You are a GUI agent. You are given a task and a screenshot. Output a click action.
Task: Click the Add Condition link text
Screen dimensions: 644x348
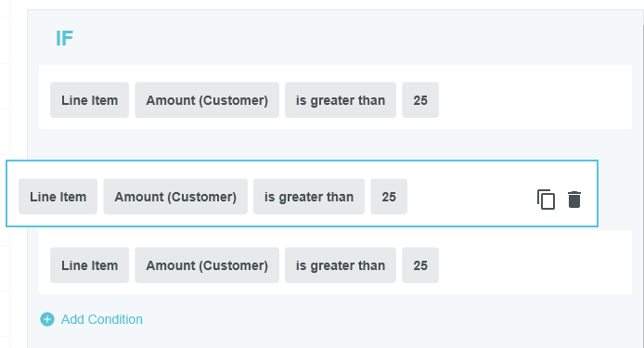pos(102,319)
